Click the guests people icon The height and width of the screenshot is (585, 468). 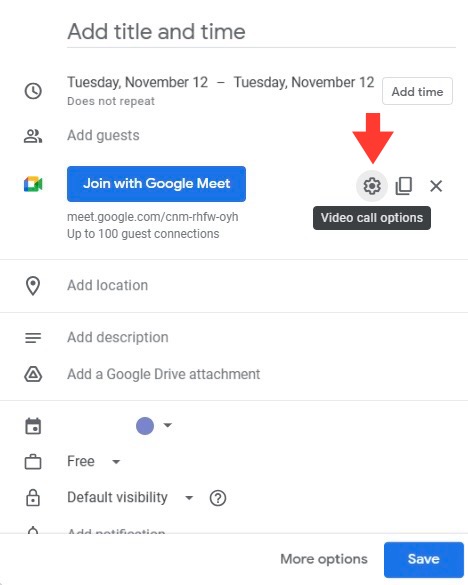click(x=33, y=136)
